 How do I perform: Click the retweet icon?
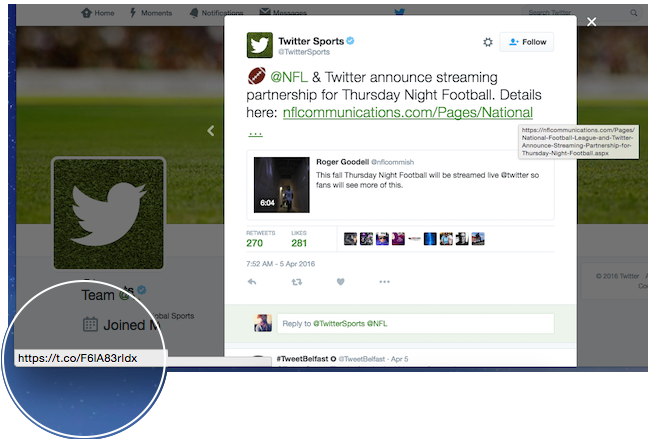(296, 282)
